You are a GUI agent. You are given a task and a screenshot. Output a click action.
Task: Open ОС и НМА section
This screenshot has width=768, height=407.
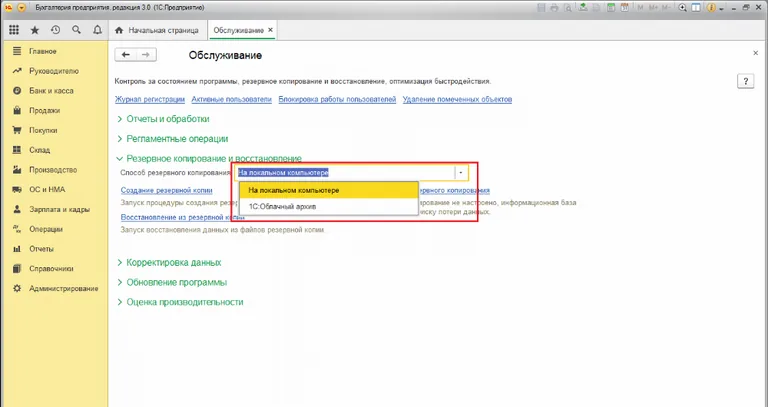tap(47, 190)
